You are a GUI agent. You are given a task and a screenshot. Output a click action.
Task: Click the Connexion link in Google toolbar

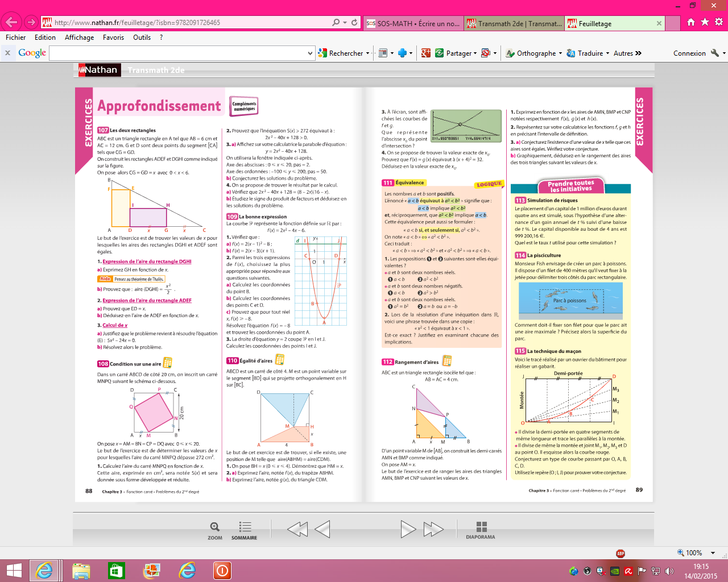[689, 53]
